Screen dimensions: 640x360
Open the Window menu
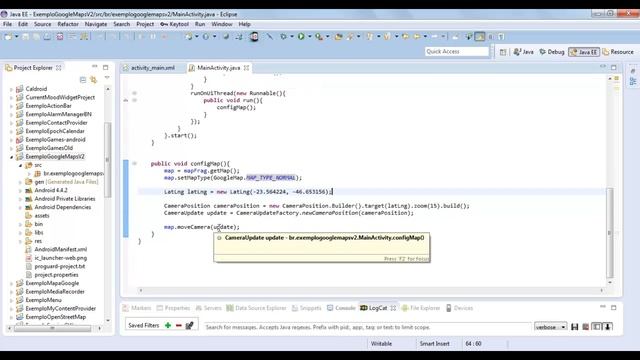click(x=222, y=24)
